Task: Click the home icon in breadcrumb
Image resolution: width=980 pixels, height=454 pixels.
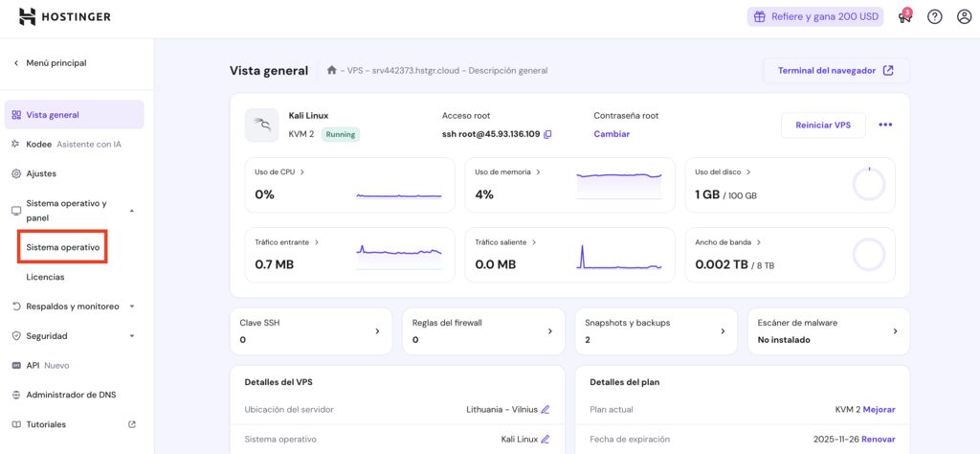Action: coord(332,70)
